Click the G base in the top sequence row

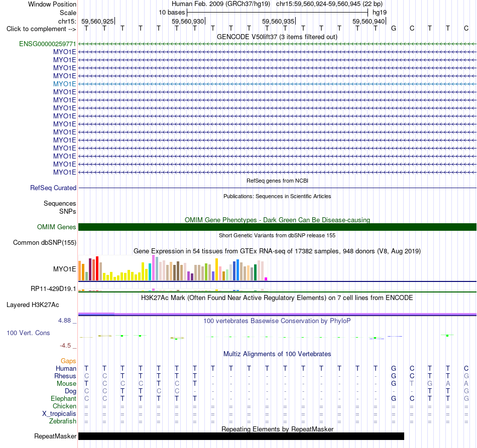[x=394, y=28]
